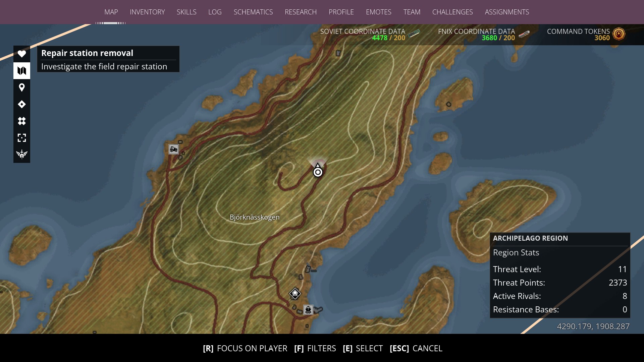Click the Command Tokens coin icon

[619, 34]
